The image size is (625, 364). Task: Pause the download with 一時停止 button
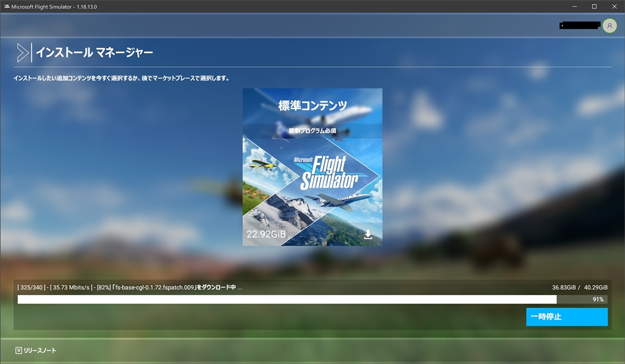567,316
